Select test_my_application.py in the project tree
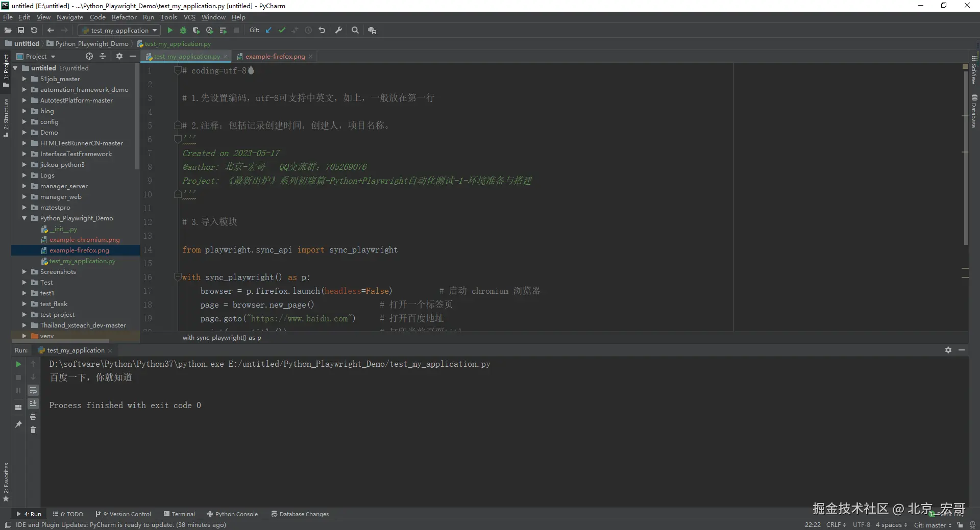This screenshot has width=980, height=530. [82, 261]
